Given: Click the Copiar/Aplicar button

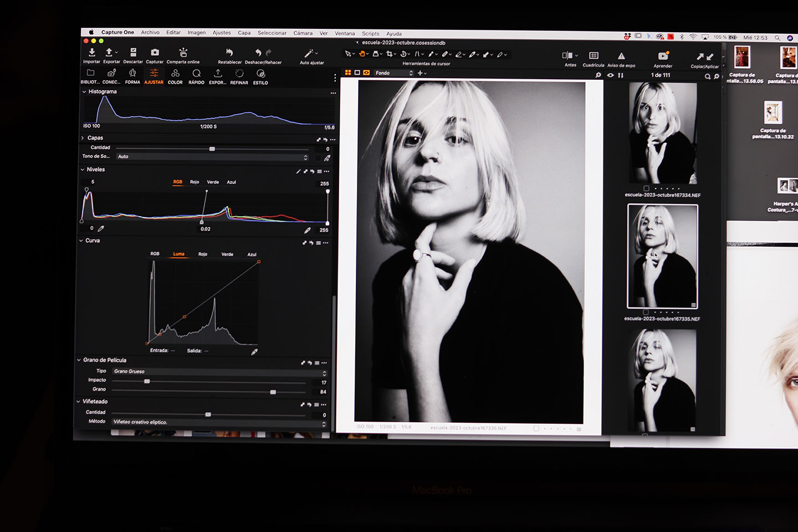Looking at the screenshot, I should pos(704,57).
